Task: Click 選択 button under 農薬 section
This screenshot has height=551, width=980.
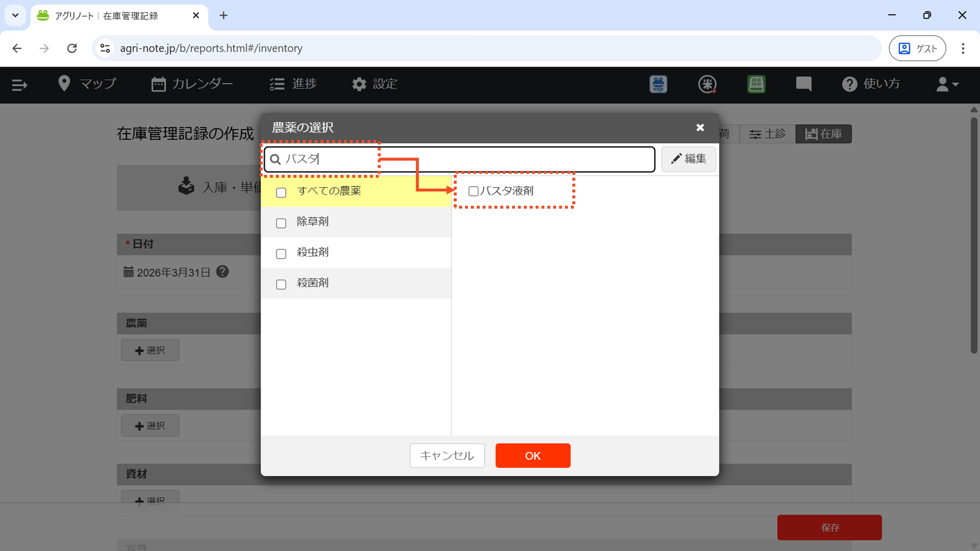Action: click(150, 350)
